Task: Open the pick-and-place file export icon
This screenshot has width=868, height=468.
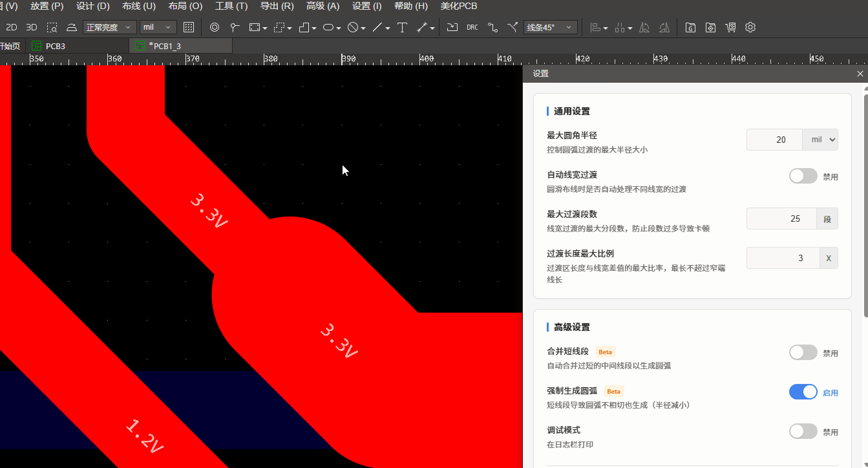Action: [710, 27]
